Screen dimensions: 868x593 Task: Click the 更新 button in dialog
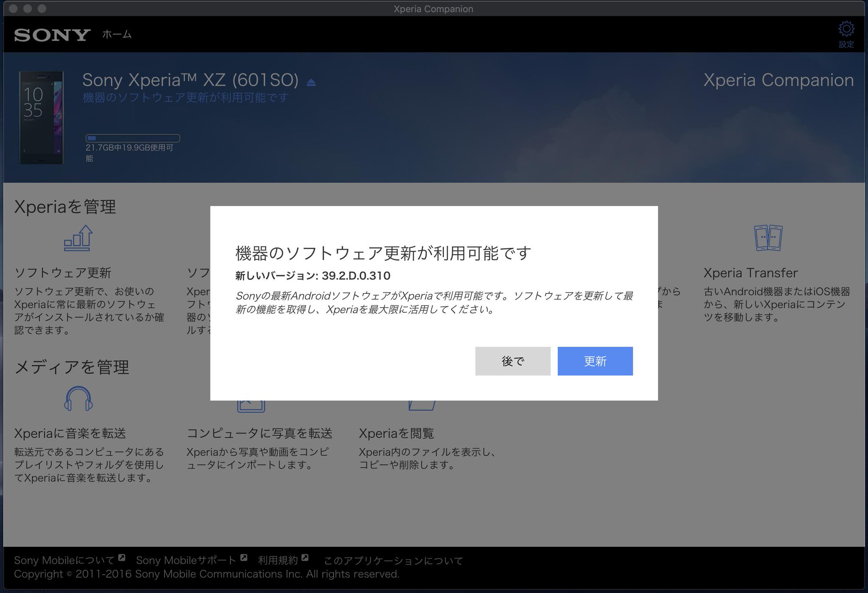pyautogui.click(x=595, y=361)
